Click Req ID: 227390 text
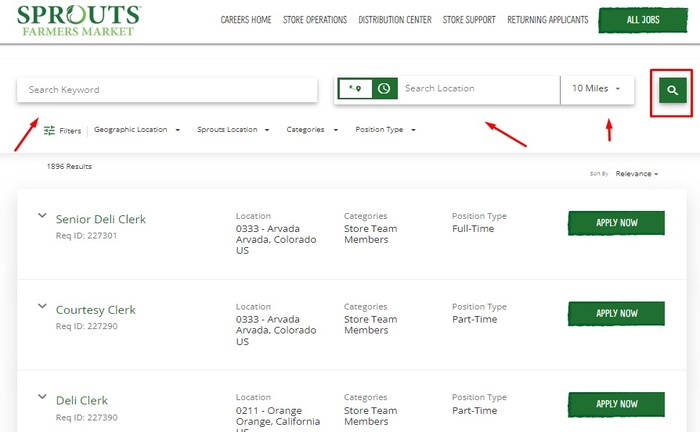 point(87,418)
